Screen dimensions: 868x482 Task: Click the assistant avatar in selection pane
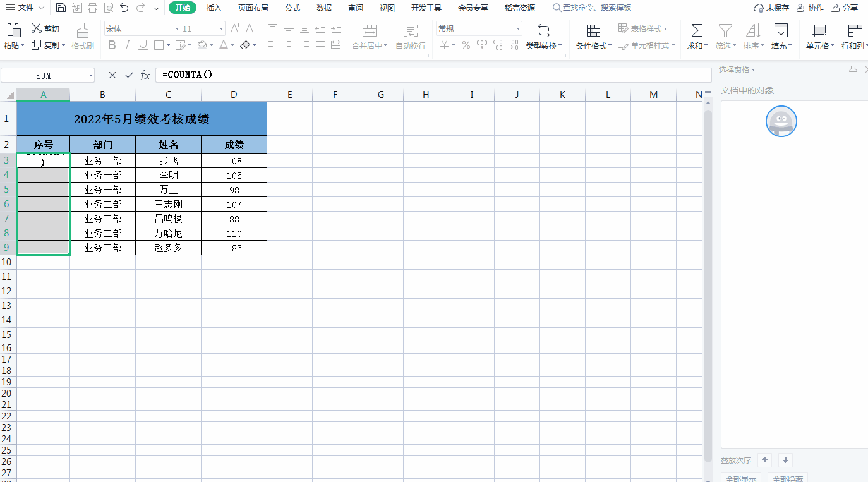[781, 121]
